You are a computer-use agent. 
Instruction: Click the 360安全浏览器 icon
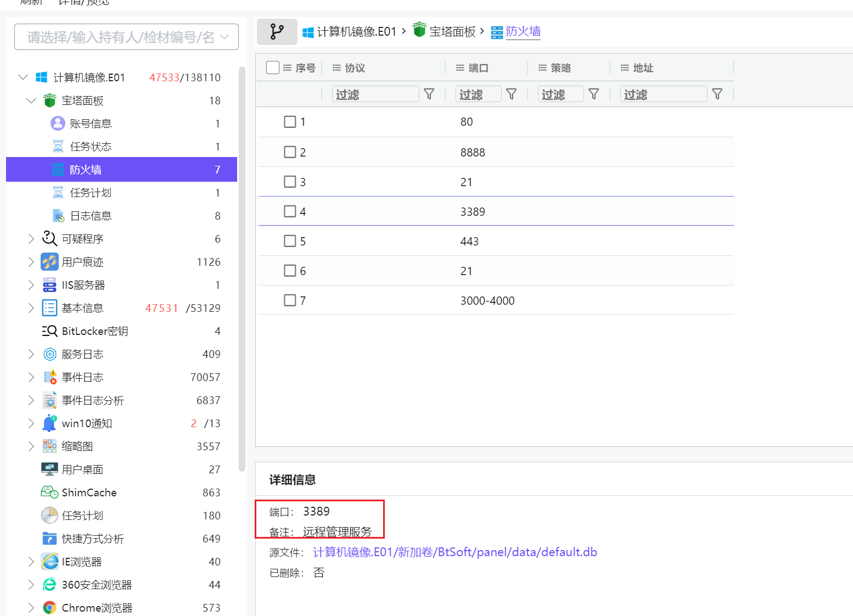coord(49,585)
